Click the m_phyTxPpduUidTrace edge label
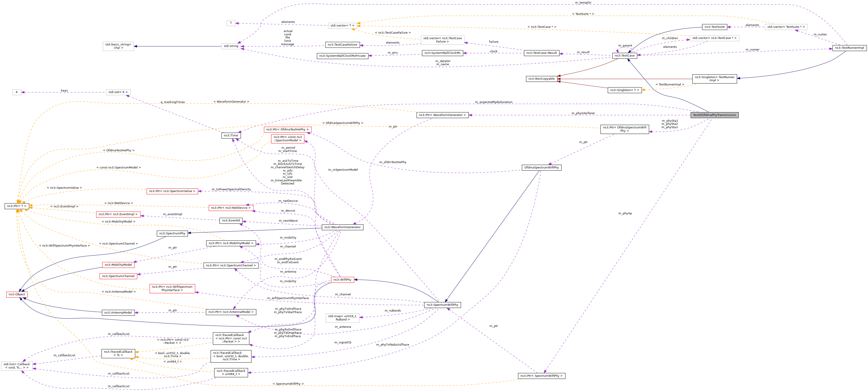The image size is (868, 391). click(393, 345)
